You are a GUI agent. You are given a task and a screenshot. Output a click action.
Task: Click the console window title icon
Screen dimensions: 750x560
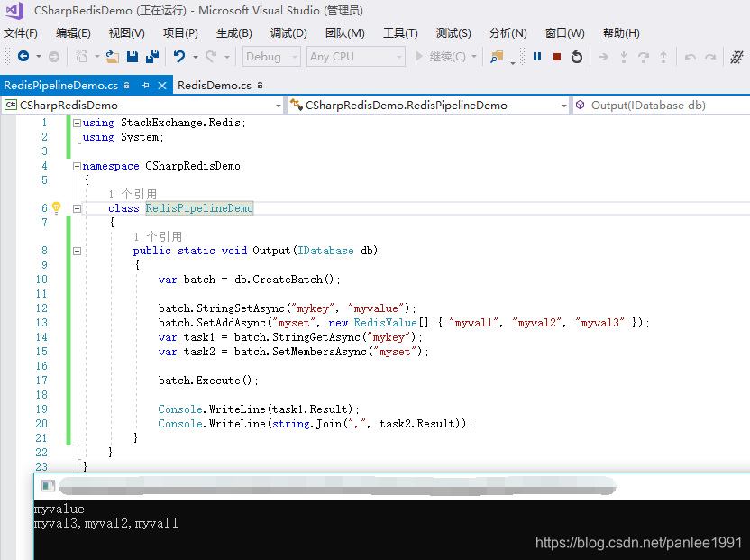[49, 486]
